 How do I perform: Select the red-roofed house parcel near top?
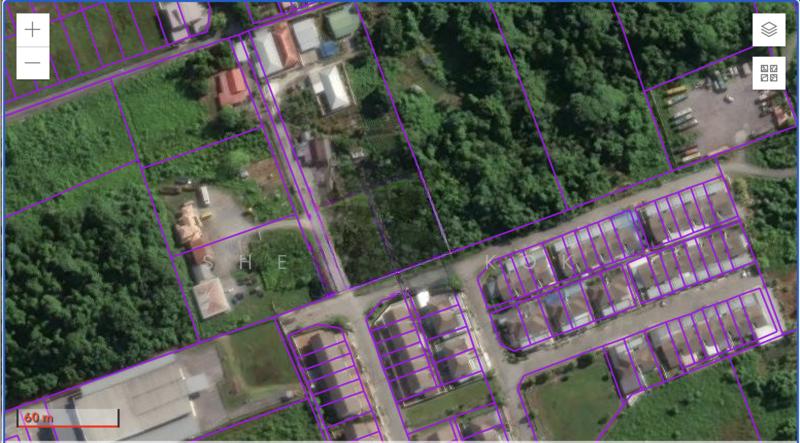point(231,87)
